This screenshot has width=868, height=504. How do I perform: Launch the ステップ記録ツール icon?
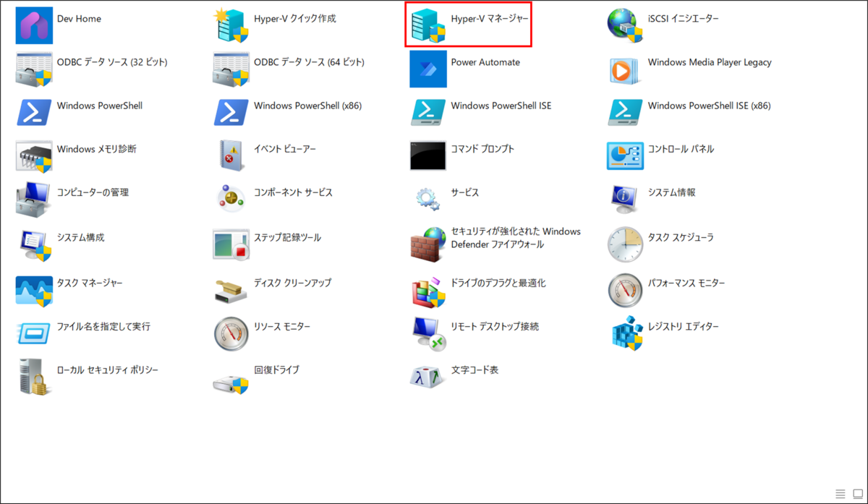point(231,244)
